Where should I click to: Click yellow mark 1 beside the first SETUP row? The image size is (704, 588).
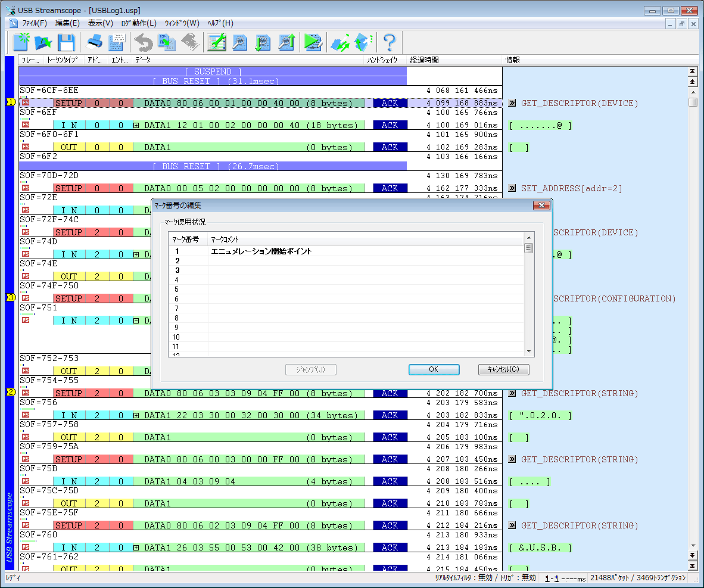[11, 102]
